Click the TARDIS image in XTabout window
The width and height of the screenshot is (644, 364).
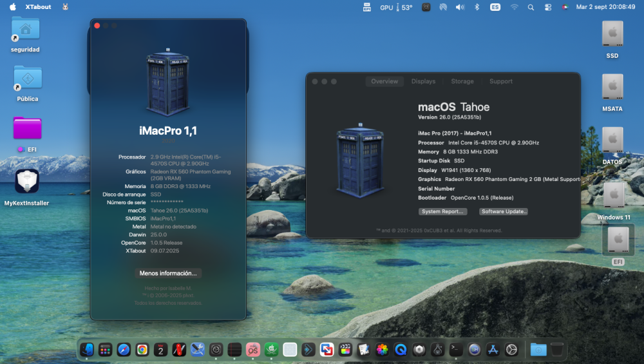(x=168, y=82)
